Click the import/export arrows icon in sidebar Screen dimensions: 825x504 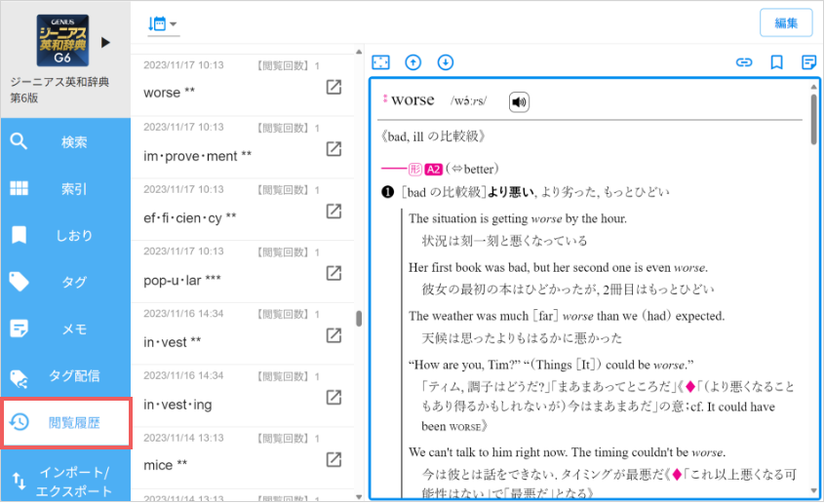pos(19,481)
